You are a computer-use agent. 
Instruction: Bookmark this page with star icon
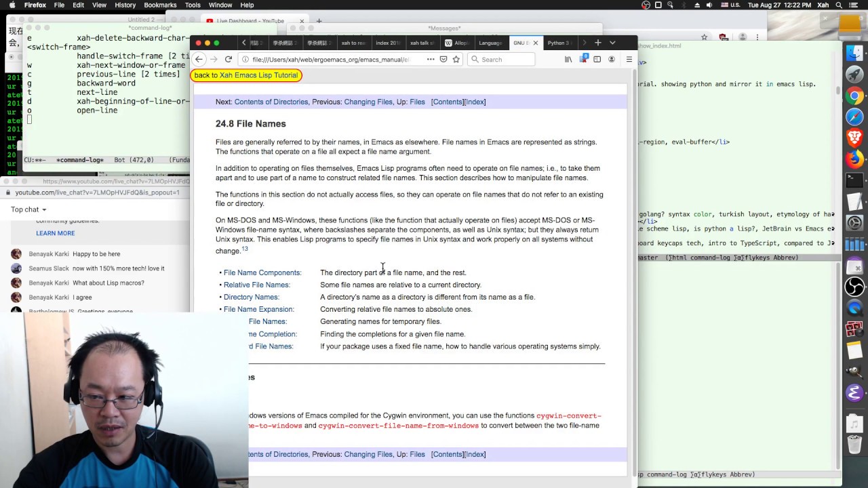456,59
